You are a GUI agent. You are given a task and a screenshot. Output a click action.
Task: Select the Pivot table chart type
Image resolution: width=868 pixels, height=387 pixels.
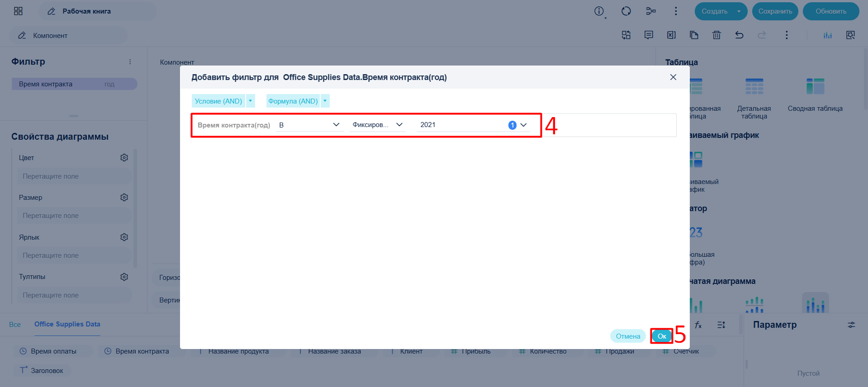coord(815,95)
